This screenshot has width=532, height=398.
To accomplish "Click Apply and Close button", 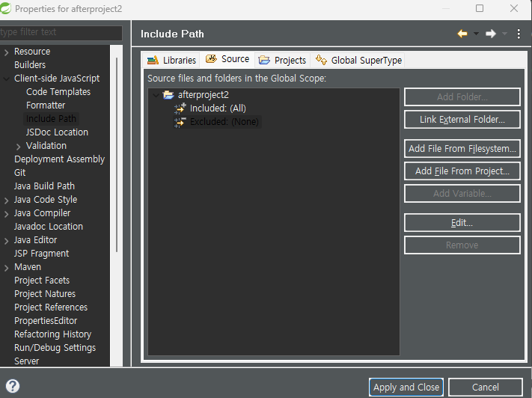I will (x=406, y=387).
